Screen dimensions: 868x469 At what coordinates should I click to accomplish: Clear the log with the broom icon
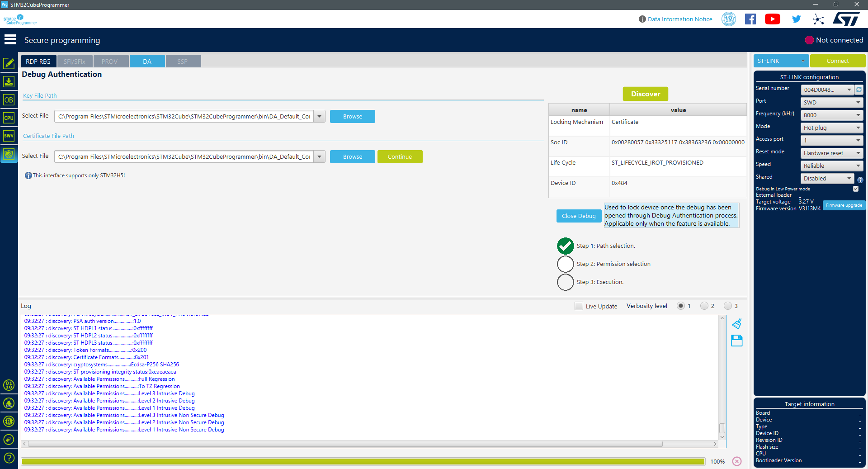[x=737, y=323]
